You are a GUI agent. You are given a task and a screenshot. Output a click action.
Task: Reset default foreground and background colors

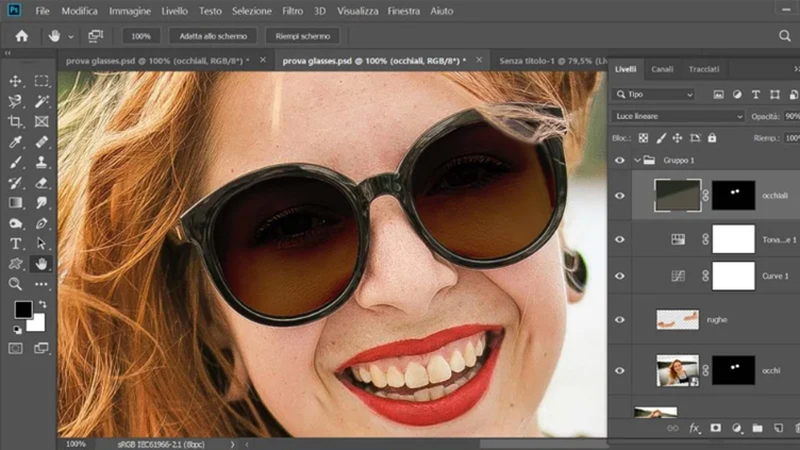[17, 330]
